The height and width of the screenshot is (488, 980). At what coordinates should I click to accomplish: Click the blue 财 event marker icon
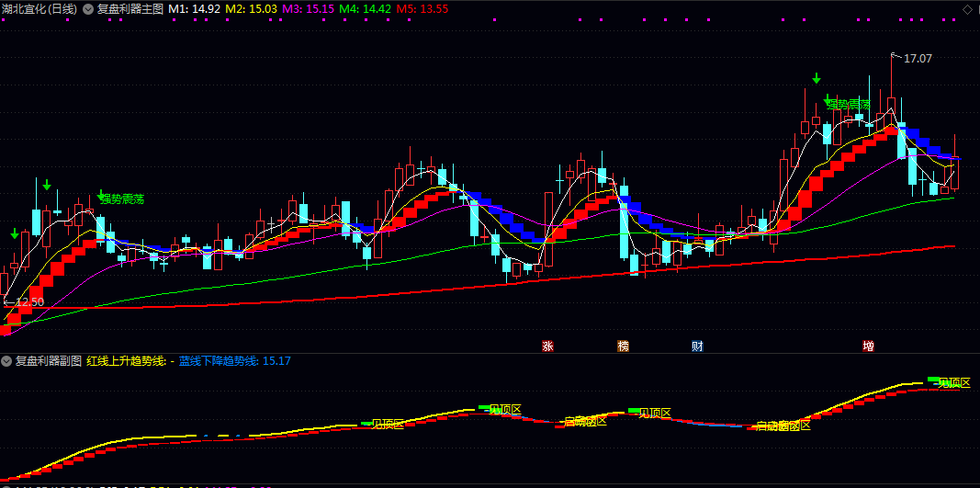(x=697, y=346)
